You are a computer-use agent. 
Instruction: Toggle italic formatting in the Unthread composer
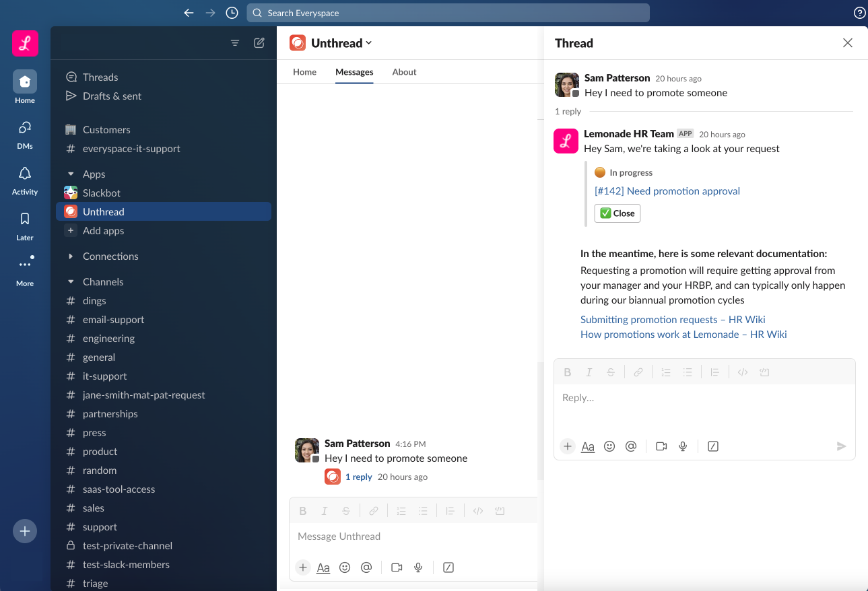[325, 511]
